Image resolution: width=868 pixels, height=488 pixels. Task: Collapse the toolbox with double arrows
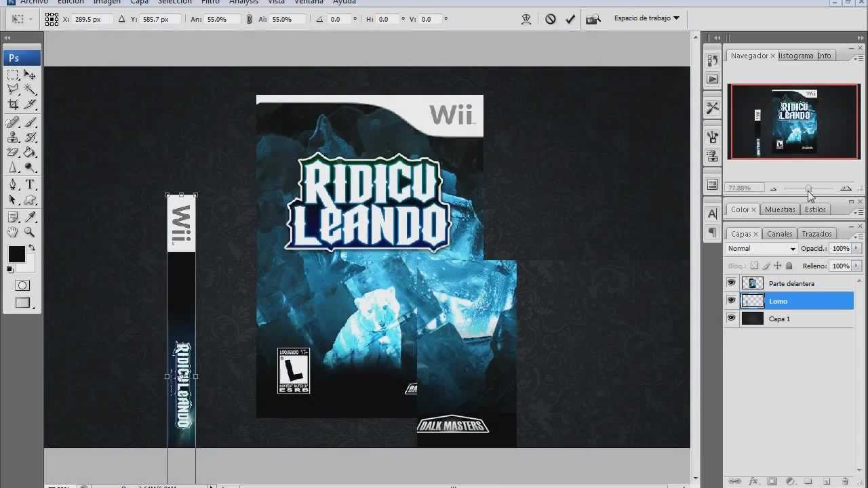7,39
